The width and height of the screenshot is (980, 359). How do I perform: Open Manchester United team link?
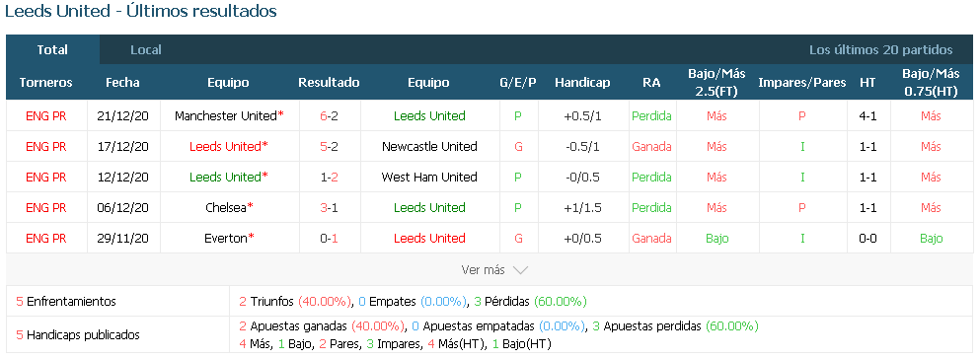(x=226, y=116)
